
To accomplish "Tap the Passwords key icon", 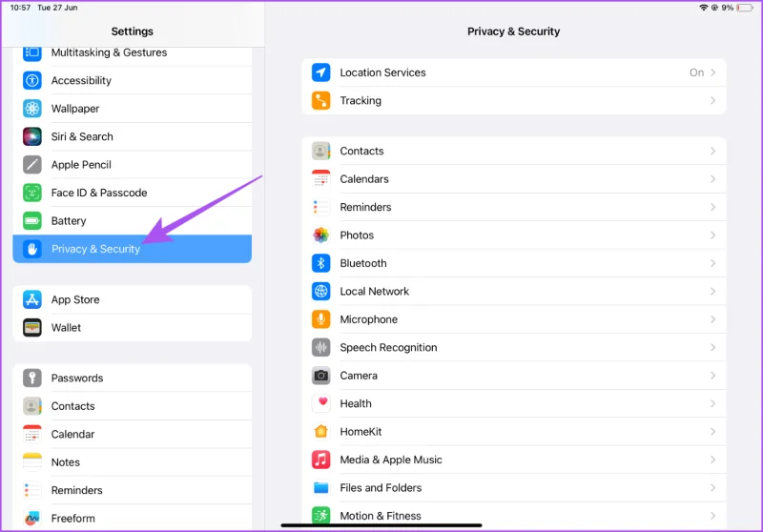I will tap(32, 378).
